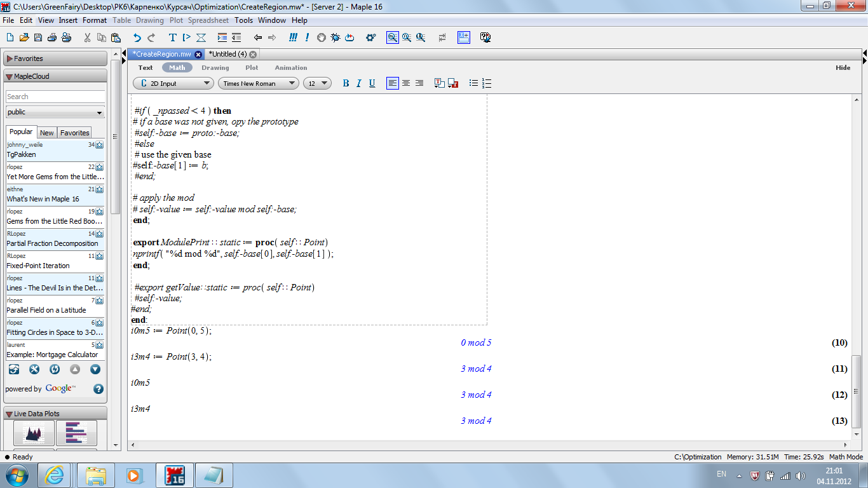This screenshot has height=488, width=868.
Task: Click the MapleCloud search field
Action: point(55,97)
